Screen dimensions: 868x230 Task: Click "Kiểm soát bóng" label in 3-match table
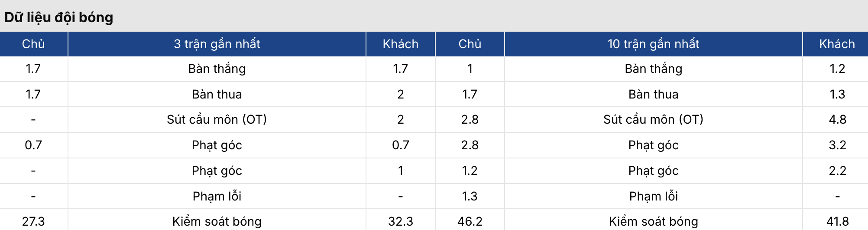click(x=217, y=221)
